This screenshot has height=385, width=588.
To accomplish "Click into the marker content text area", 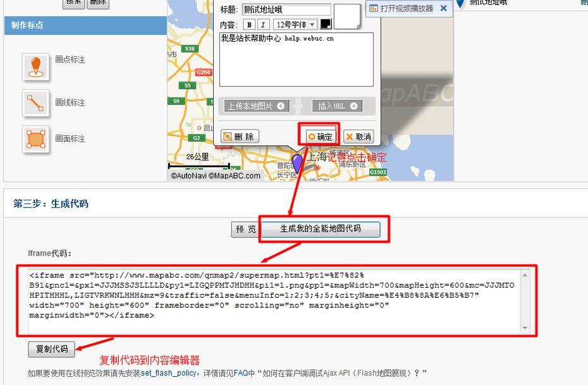I will coord(297,59).
